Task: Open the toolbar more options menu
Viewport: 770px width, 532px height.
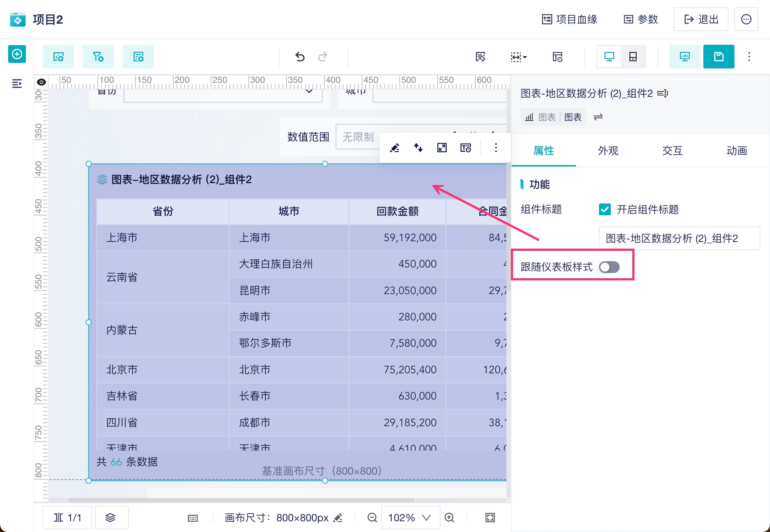Action: coord(749,57)
